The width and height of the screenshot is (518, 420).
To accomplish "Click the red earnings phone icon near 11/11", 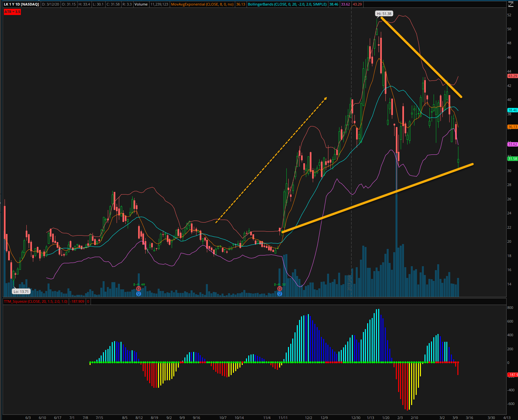I will (x=280, y=289).
